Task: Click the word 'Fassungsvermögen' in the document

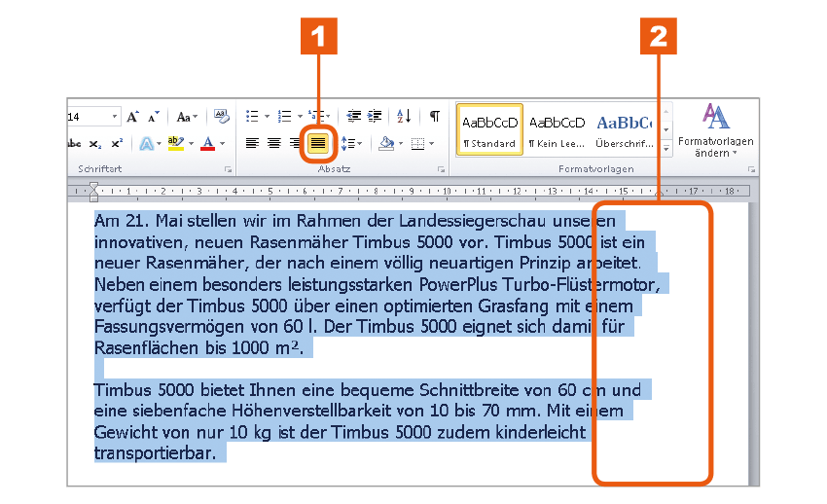Action: point(168,327)
